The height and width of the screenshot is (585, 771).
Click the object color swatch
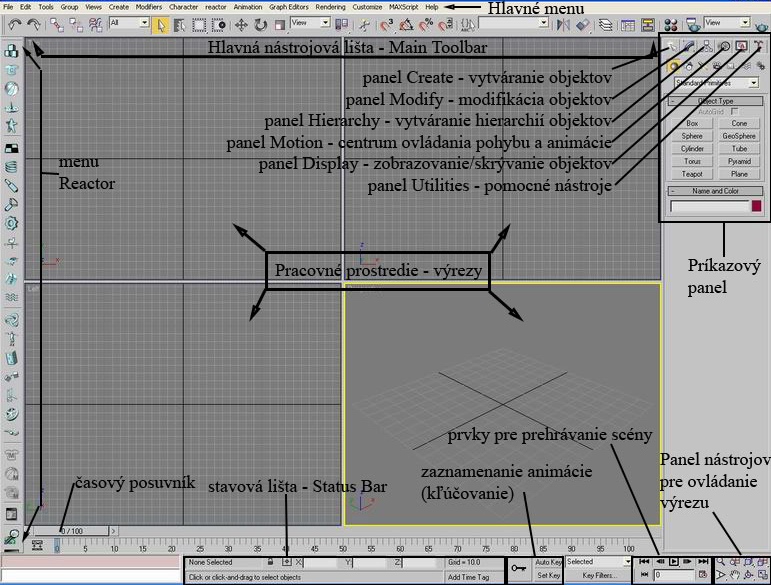(x=756, y=206)
